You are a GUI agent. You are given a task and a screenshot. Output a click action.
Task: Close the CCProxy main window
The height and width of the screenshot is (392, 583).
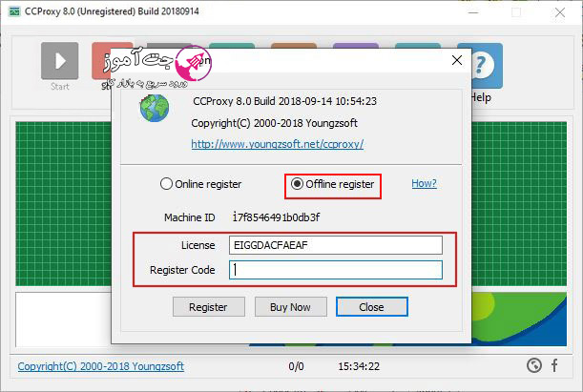point(559,12)
